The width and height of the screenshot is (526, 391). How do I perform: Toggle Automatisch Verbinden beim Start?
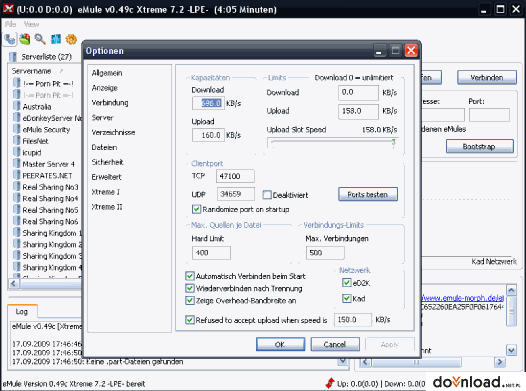(190, 276)
